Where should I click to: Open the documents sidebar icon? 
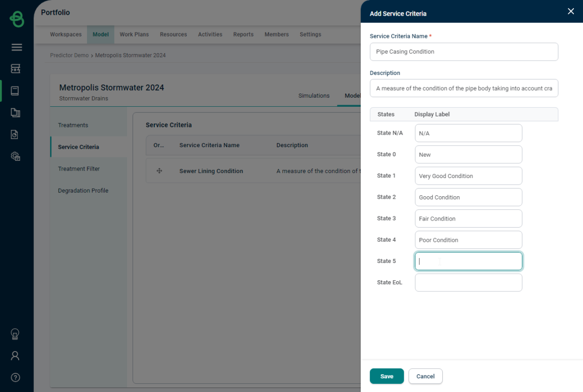click(15, 113)
